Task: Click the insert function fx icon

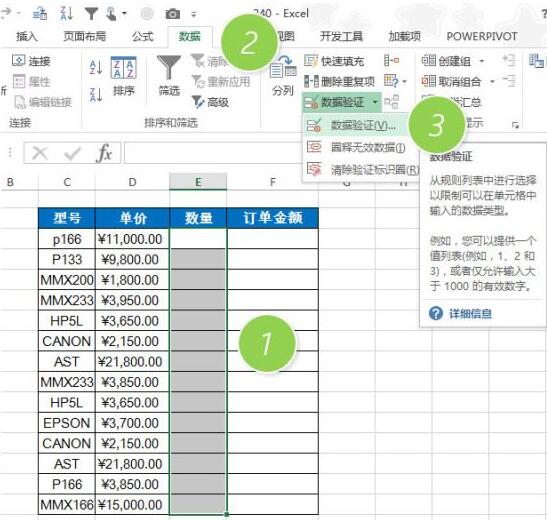Action: tap(104, 153)
